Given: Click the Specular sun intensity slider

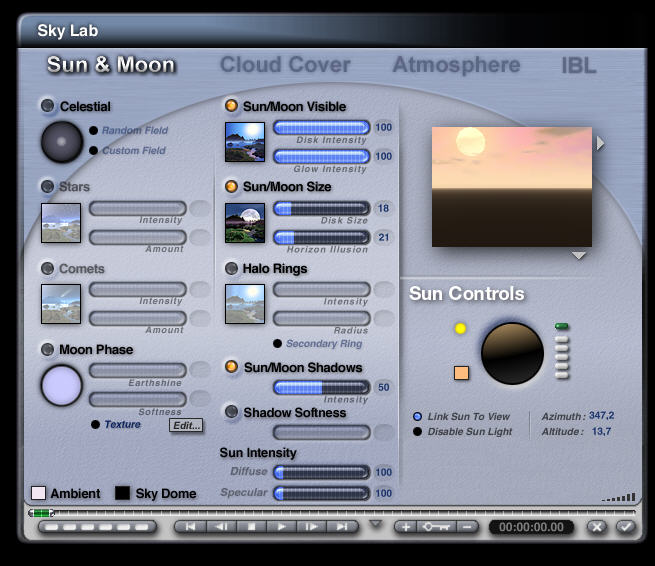Looking at the screenshot, I should [322, 493].
